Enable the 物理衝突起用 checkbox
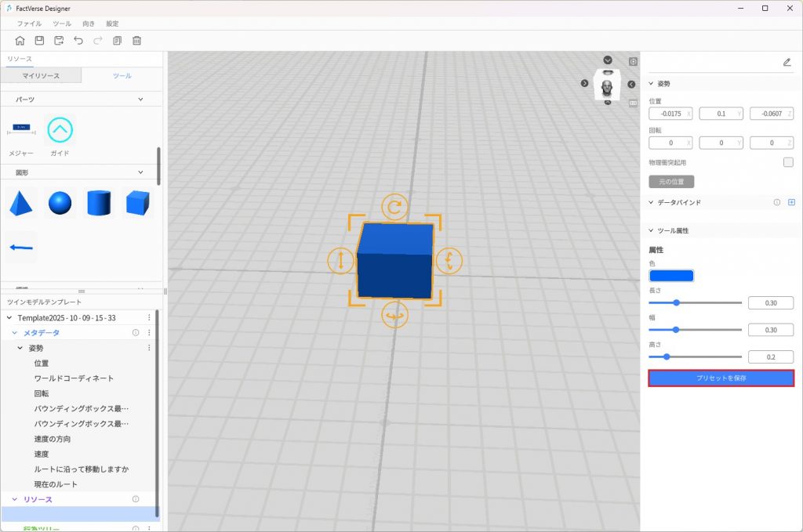This screenshot has width=803, height=532. (788, 162)
